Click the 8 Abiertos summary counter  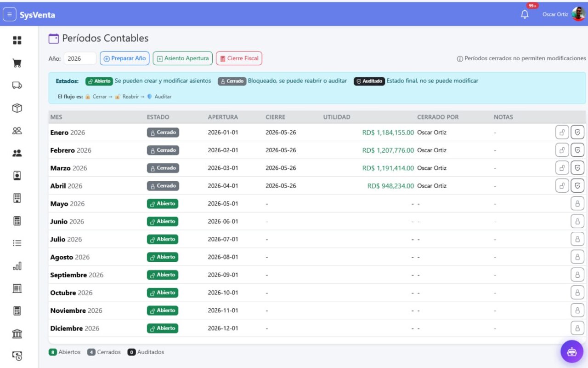click(65, 352)
